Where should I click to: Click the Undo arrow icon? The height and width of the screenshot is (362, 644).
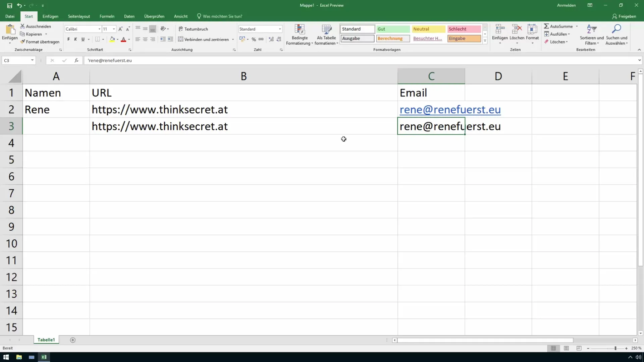(x=19, y=5)
